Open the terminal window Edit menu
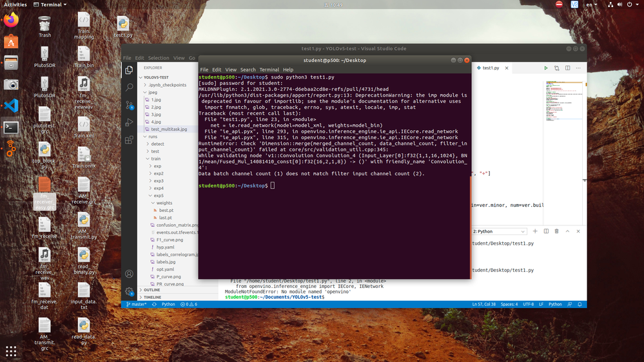644x362 pixels. [x=217, y=70]
